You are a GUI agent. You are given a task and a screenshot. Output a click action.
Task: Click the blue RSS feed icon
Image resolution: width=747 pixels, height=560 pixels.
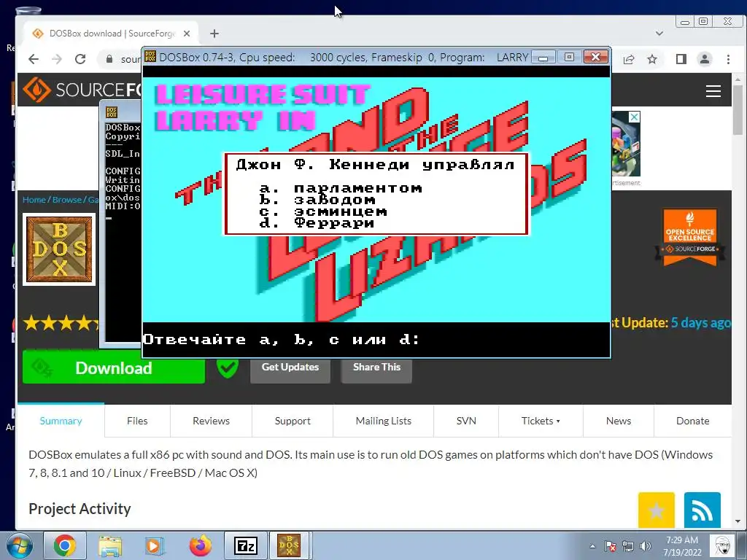click(703, 510)
